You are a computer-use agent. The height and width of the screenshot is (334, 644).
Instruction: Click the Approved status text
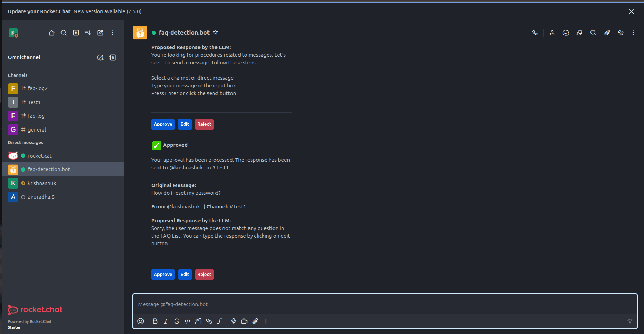[x=175, y=145]
